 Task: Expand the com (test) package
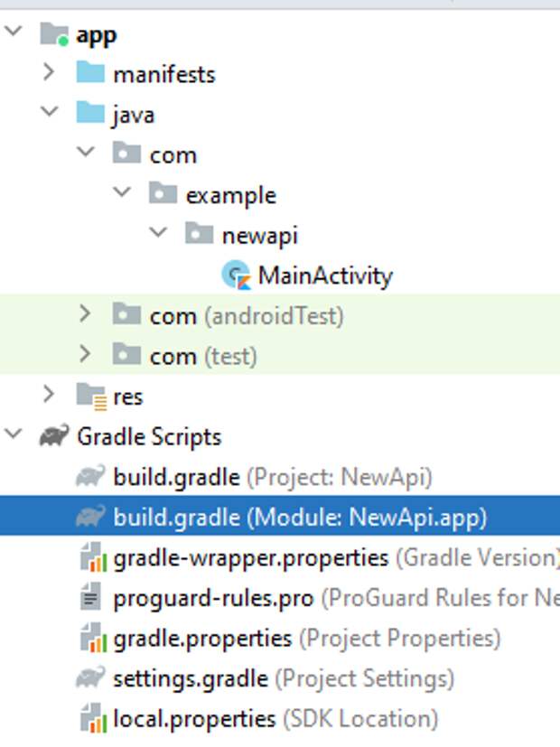[x=85, y=355]
